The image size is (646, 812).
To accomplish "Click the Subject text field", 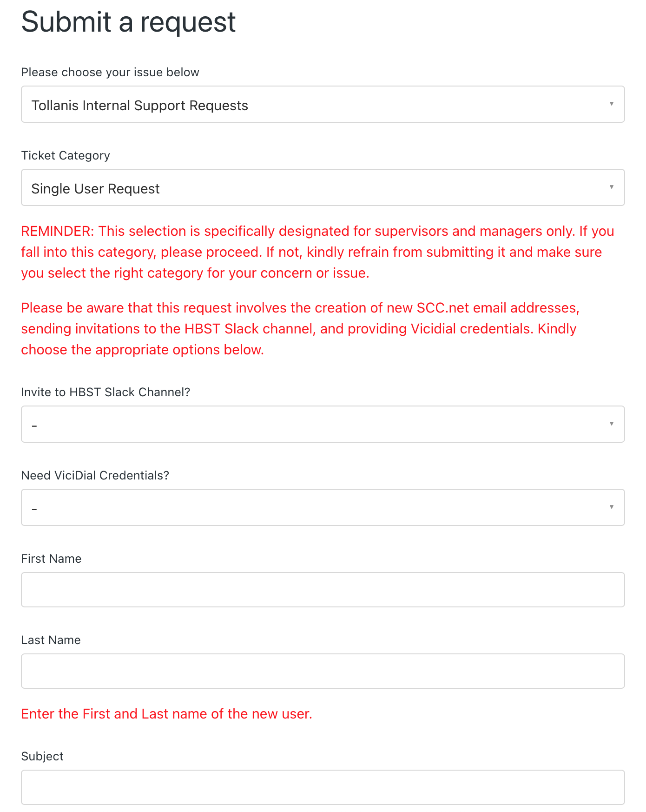I will [323, 787].
